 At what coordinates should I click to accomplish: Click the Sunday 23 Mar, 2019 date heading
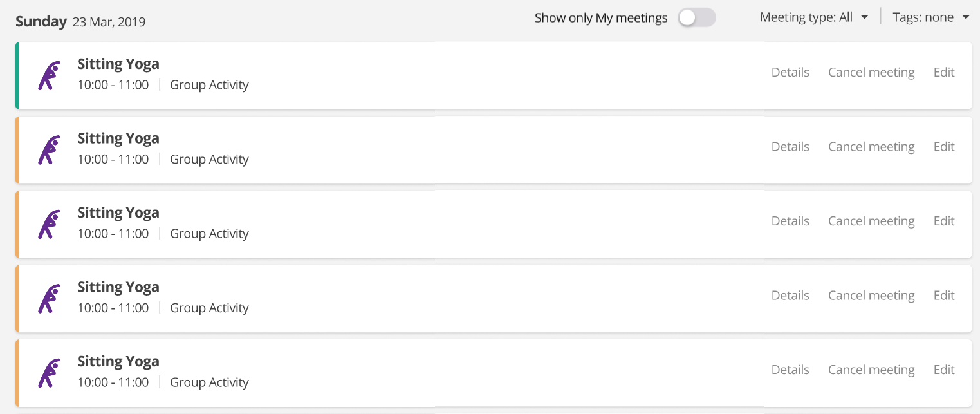pyautogui.click(x=80, y=22)
